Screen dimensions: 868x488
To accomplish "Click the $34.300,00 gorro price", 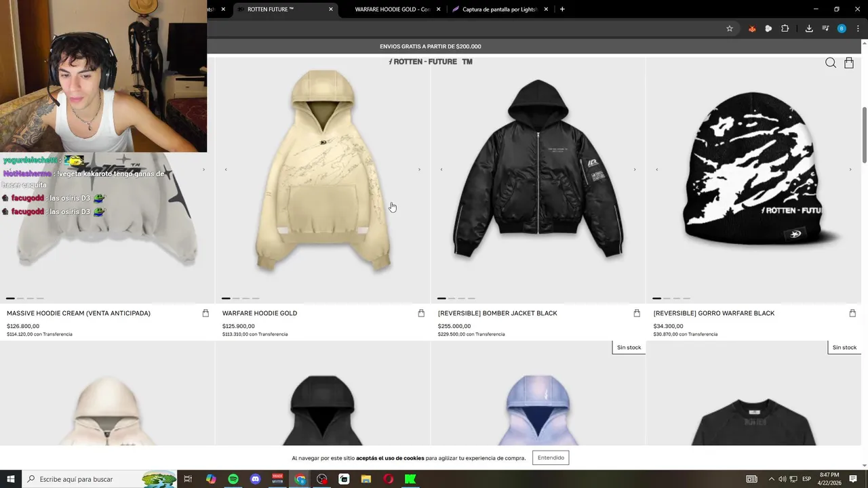I will tap(669, 326).
